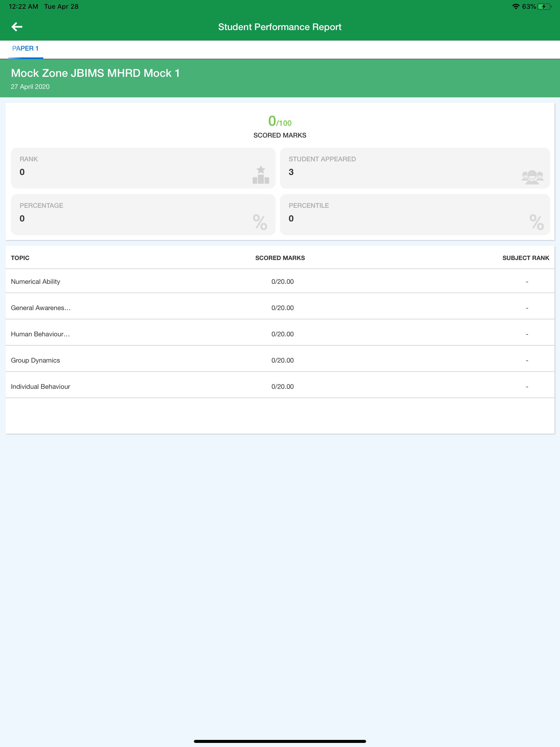Tap Group Dynamics score 0/20.00

coord(282,361)
